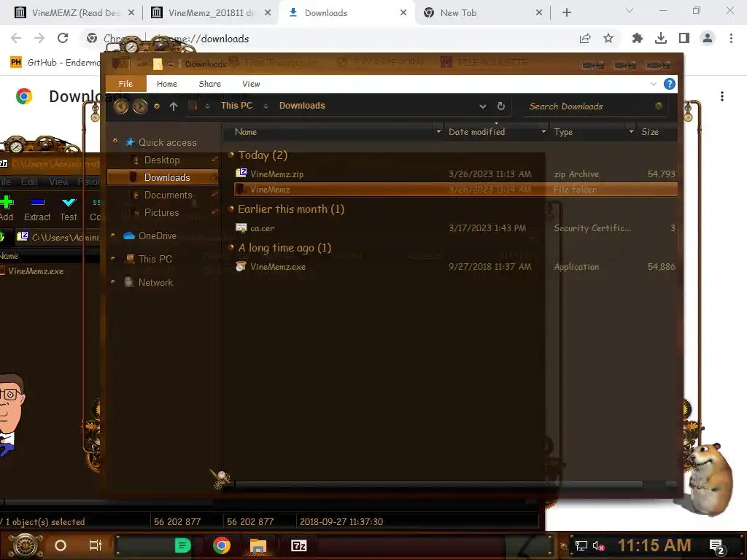Expand the Explorer ribbon chevron
This screenshot has width=747, height=560.
(x=653, y=85)
